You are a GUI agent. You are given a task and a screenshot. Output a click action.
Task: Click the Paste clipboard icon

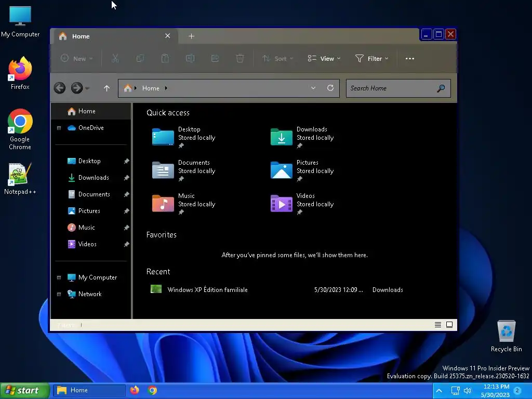point(165,58)
